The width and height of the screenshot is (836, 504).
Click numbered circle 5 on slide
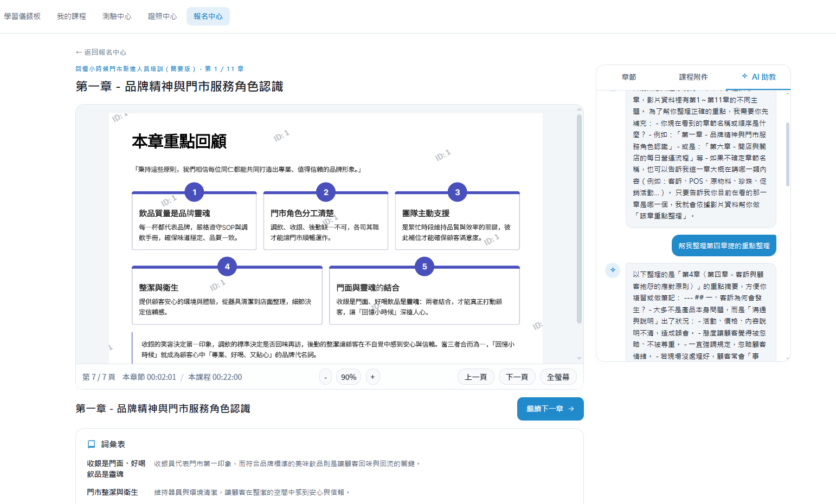[x=425, y=267]
